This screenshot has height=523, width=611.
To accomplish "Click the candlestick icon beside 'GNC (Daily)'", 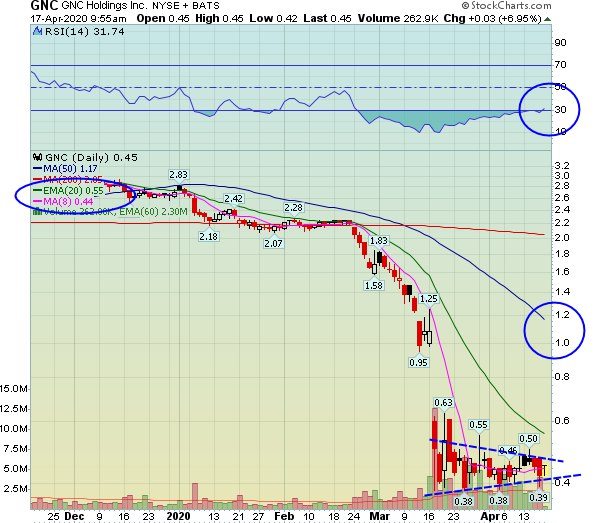I will [x=38, y=157].
